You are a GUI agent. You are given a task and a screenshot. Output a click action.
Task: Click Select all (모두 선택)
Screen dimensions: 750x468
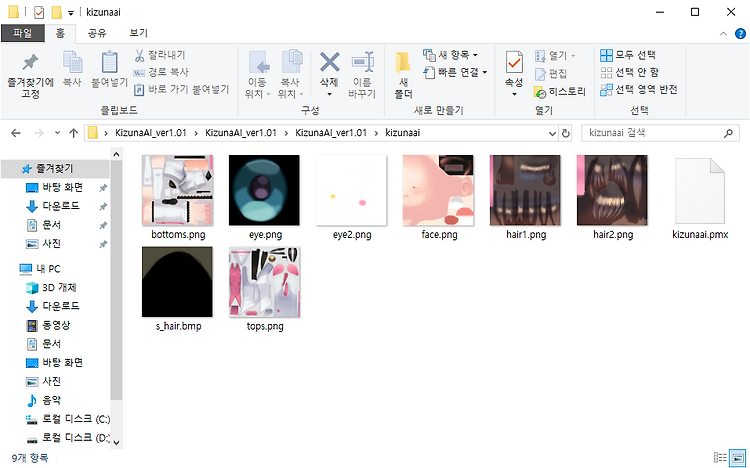tap(628, 55)
